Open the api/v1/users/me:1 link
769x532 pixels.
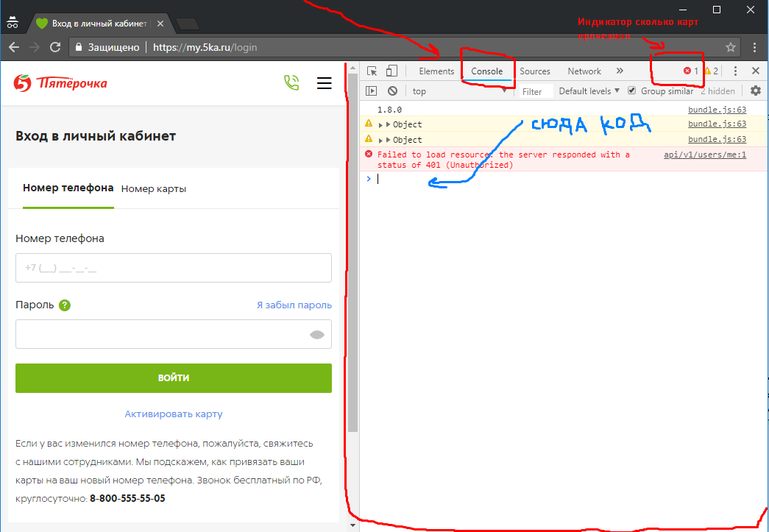[x=705, y=155]
